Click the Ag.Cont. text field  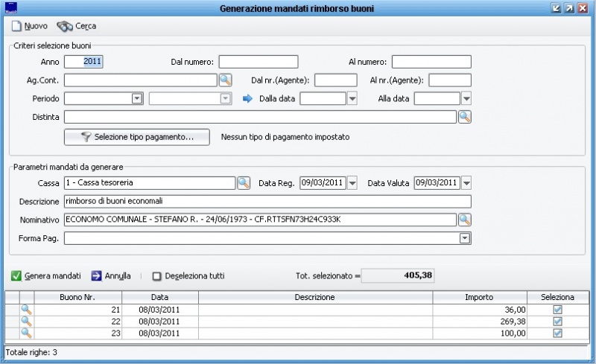tap(141, 80)
